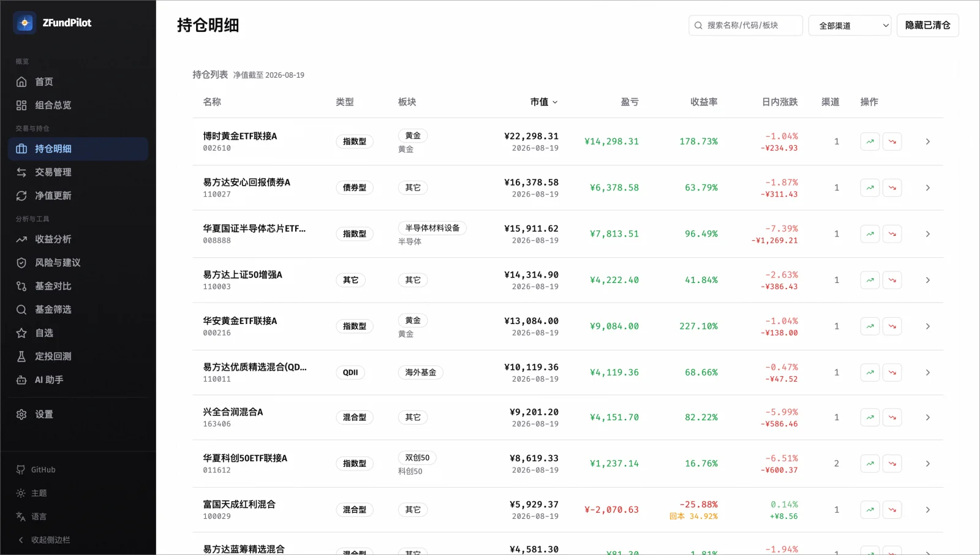The width and height of the screenshot is (980, 555).
Task: Click the 海外基金 sector tag
Action: [x=420, y=372]
